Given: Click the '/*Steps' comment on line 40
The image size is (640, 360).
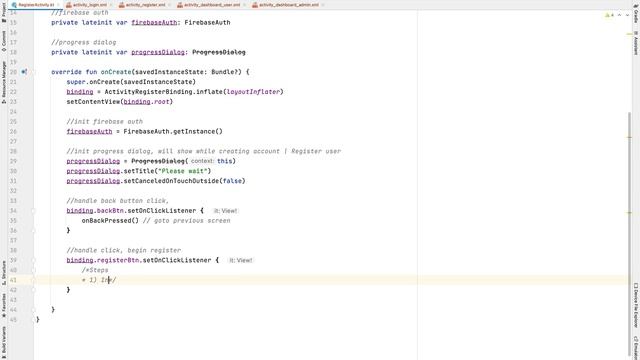Looking at the screenshot, I should (x=95, y=270).
